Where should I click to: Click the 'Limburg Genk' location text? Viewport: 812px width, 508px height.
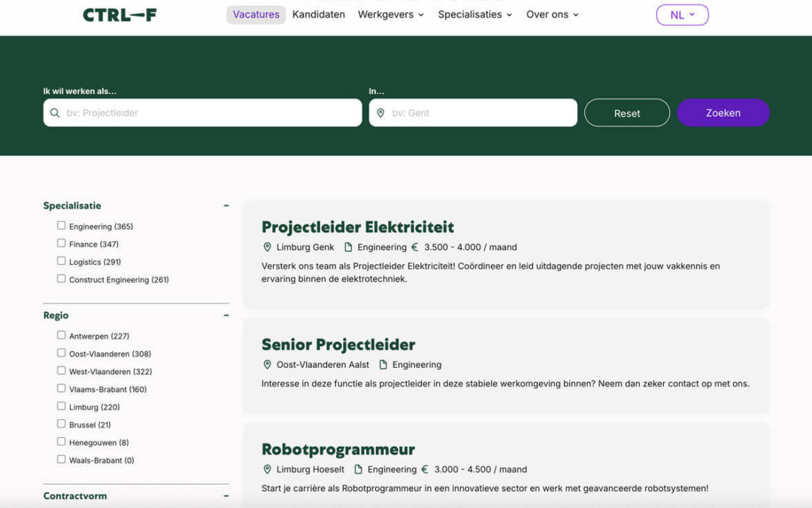coord(305,248)
